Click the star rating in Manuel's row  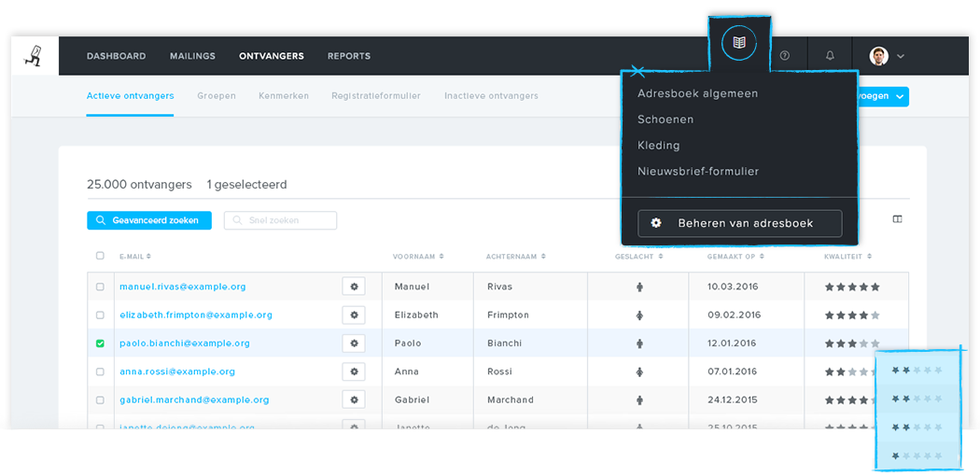[851, 287]
